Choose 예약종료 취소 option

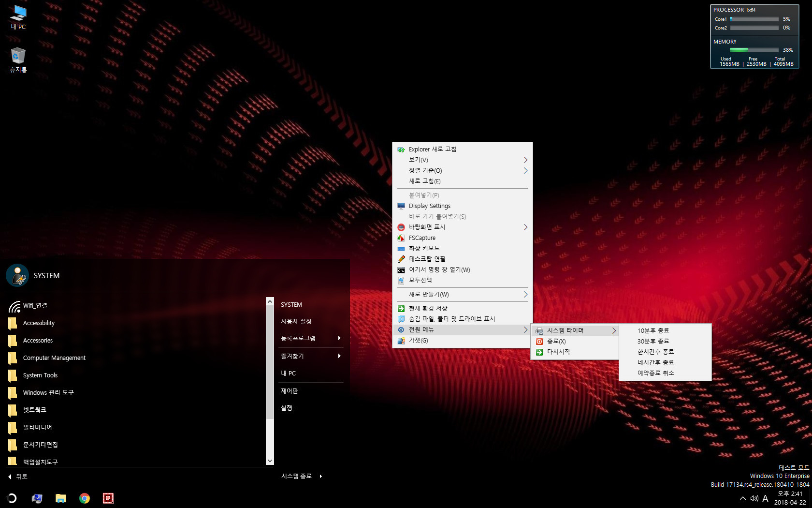click(x=665, y=374)
